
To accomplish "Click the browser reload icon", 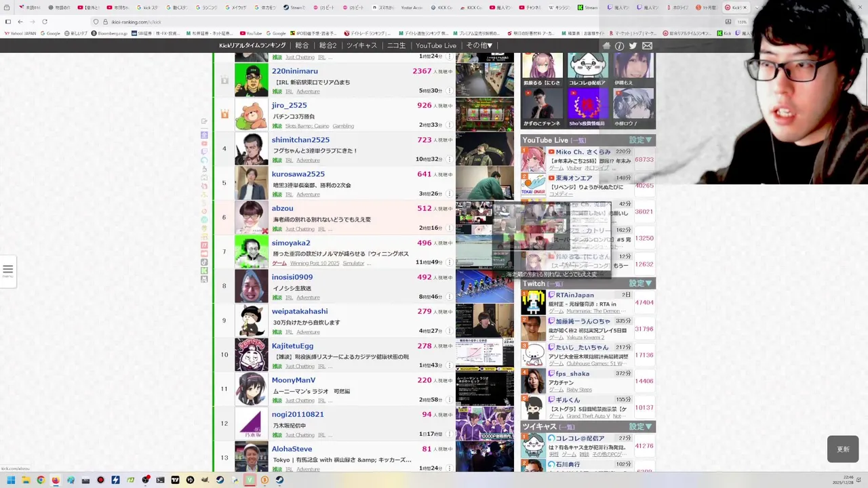I will tap(45, 22).
